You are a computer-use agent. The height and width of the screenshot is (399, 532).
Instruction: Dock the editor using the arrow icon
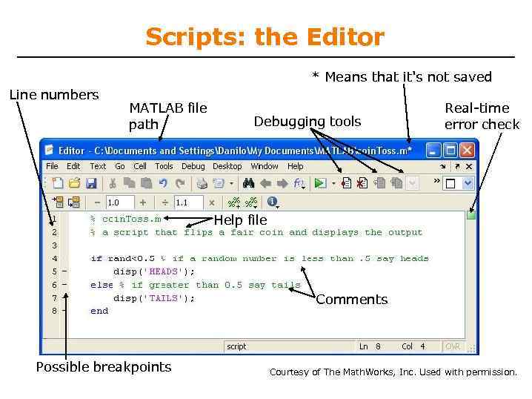click(x=442, y=166)
